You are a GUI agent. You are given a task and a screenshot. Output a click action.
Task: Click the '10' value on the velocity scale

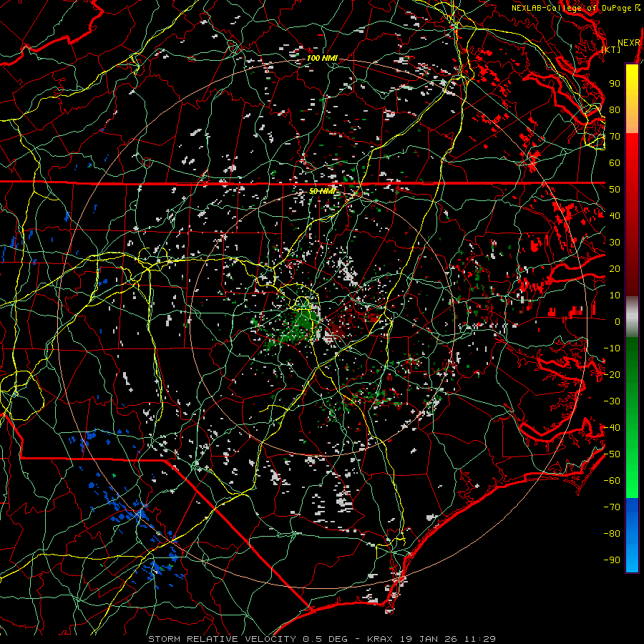point(615,296)
